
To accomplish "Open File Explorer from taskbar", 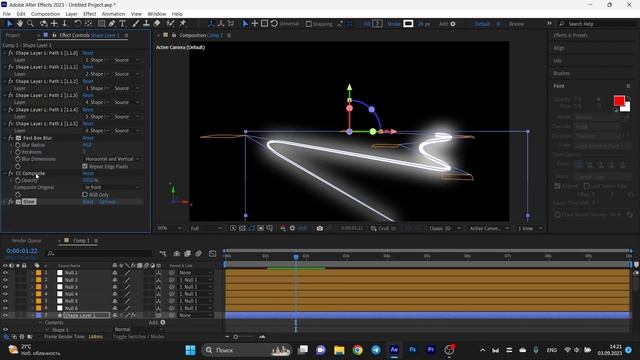I will point(339,350).
